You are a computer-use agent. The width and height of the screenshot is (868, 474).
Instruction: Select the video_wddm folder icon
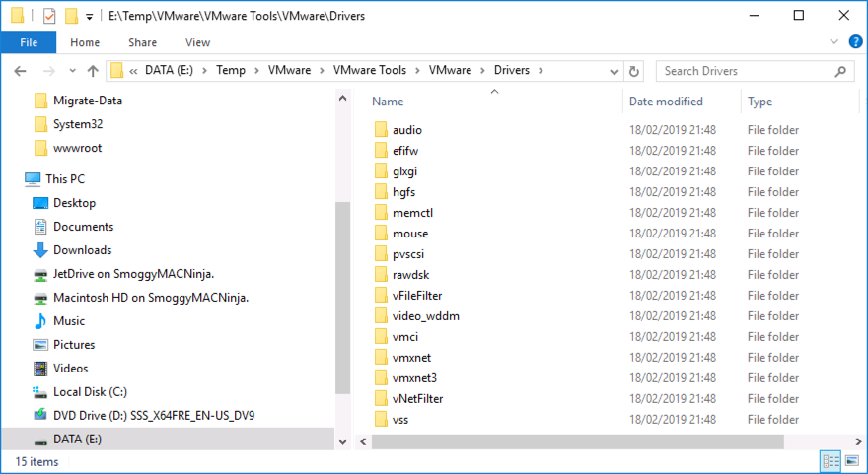pos(381,316)
